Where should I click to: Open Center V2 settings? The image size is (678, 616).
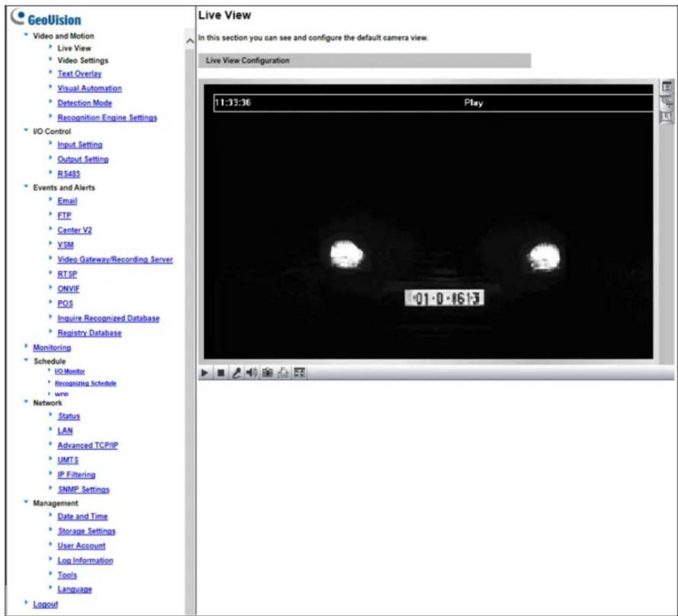tap(75, 230)
